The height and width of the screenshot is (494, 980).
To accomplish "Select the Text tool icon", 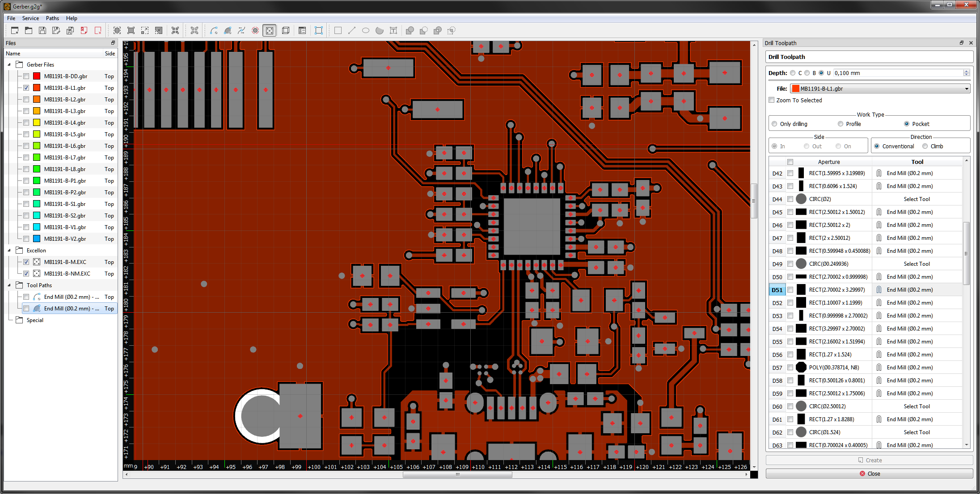I will [x=393, y=30].
